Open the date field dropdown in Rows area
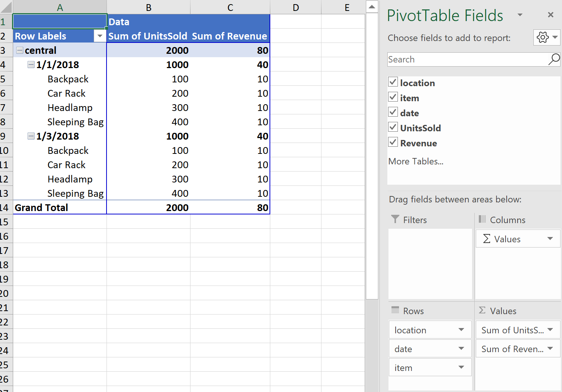The height and width of the screenshot is (392, 562). pyautogui.click(x=461, y=348)
